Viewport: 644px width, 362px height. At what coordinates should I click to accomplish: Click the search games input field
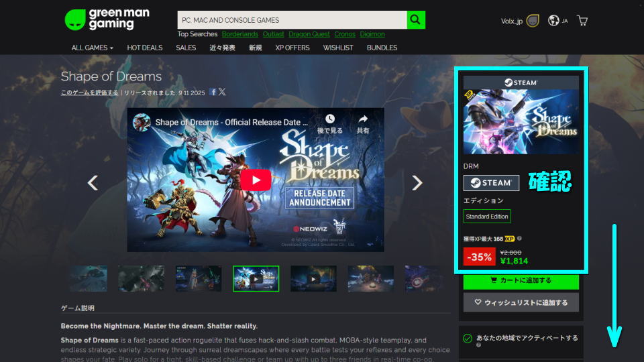pyautogui.click(x=292, y=19)
